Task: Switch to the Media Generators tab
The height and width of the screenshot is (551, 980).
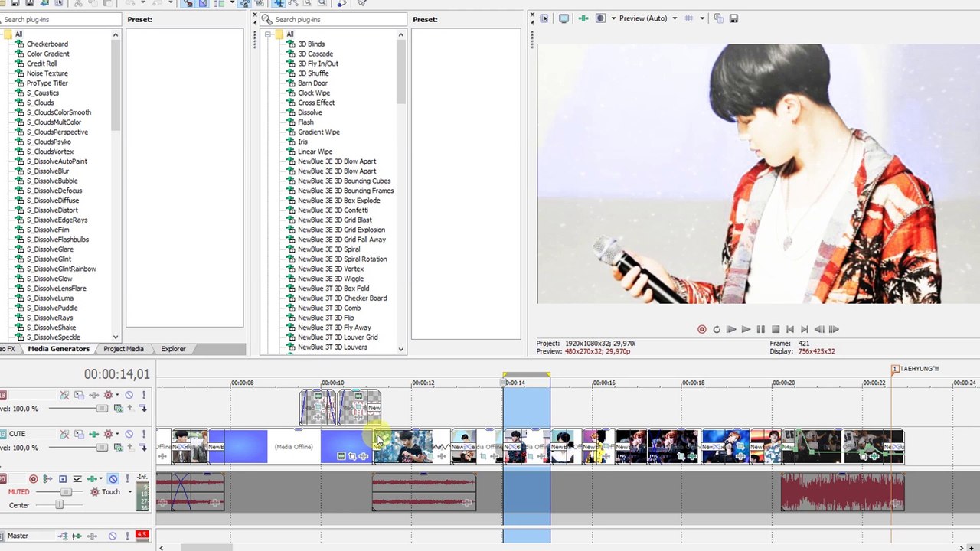Action: [x=58, y=349]
